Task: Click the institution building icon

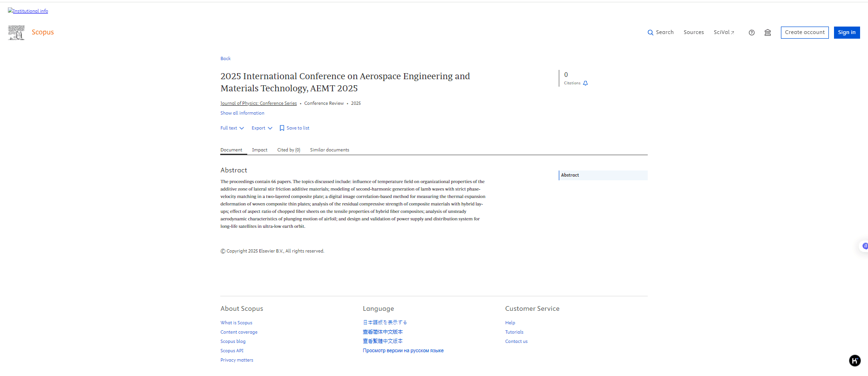Action: tap(768, 33)
